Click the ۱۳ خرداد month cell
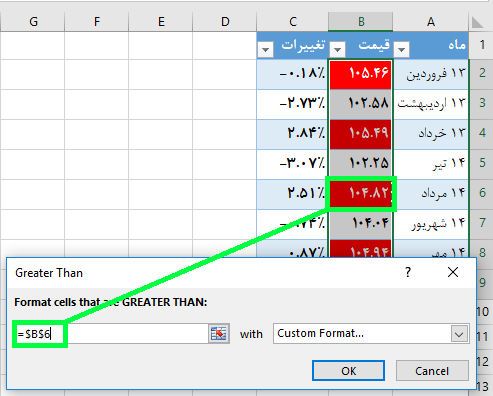The image size is (493, 396). coord(431,134)
